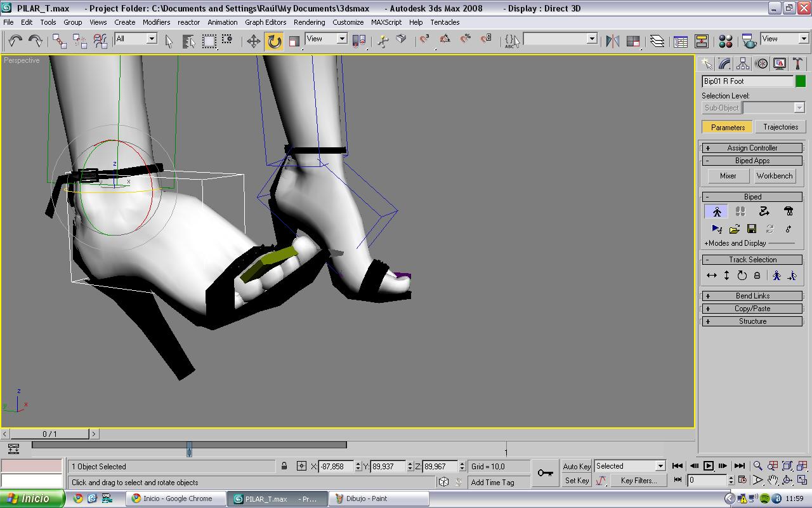
Task: Open Render Scene dialog teapot icon
Action: click(x=749, y=41)
